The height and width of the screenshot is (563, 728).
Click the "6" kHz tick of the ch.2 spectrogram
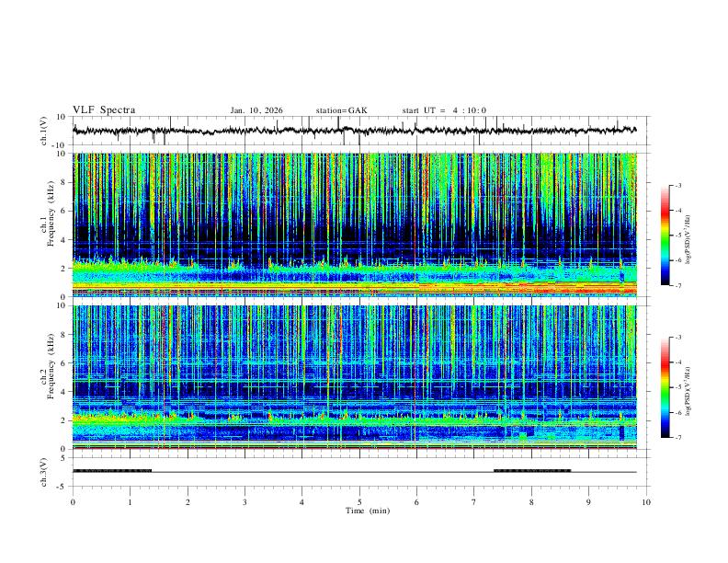64,363
